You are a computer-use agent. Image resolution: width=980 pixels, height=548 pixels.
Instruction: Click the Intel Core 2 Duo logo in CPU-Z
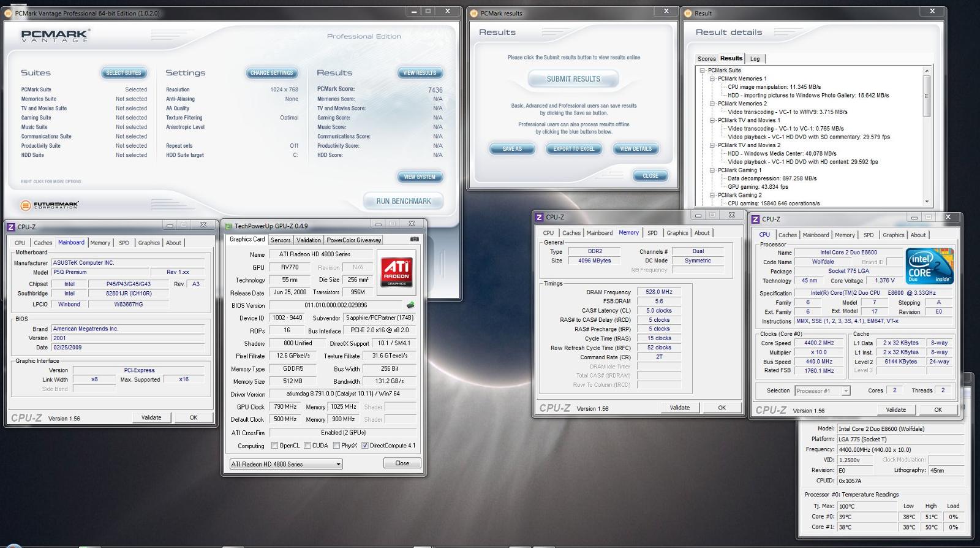tap(929, 266)
